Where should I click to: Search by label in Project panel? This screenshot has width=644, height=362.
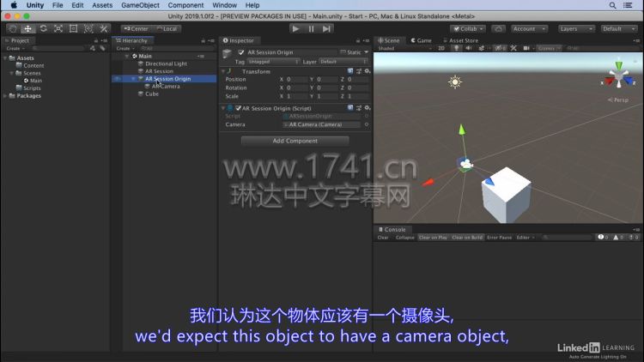pos(102,48)
